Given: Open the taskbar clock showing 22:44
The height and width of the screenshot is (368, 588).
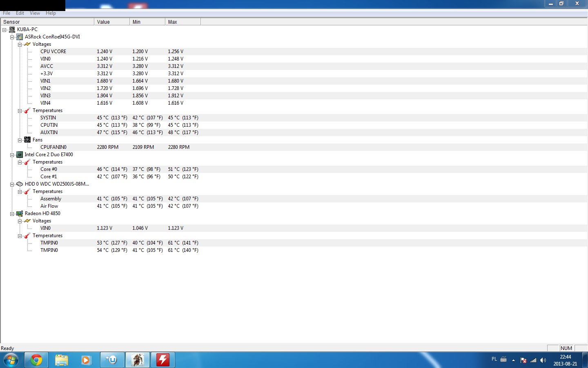Looking at the screenshot, I should (x=566, y=360).
